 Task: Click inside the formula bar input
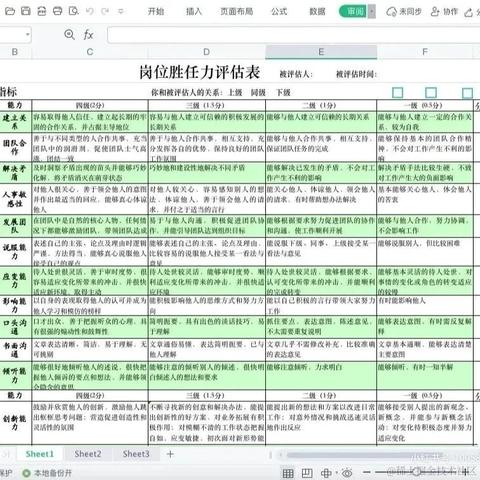[293, 35]
